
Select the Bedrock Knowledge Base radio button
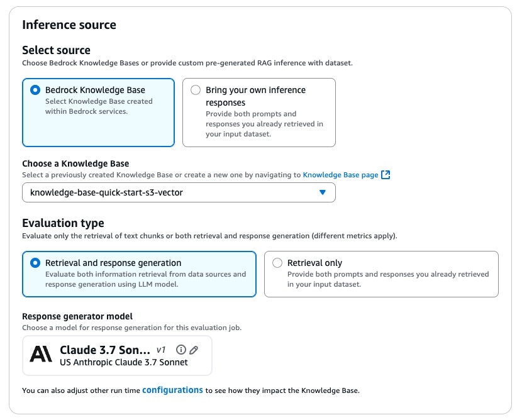(35, 90)
